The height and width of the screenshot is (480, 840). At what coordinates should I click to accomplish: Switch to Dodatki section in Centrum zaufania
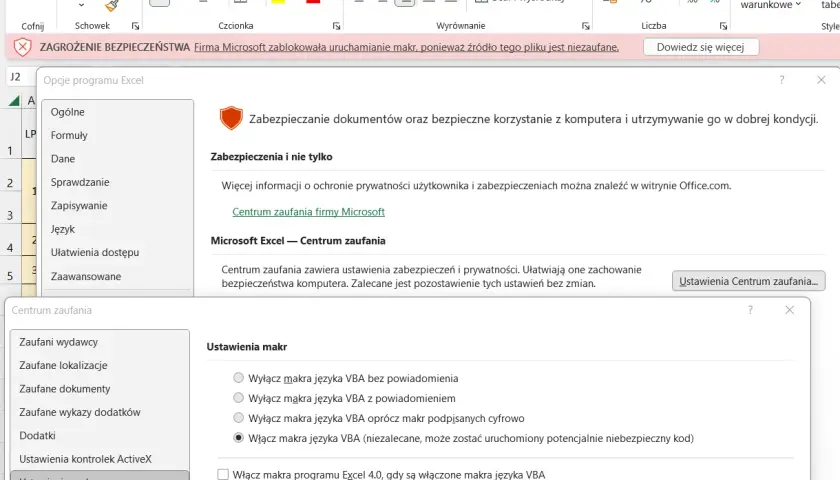pyautogui.click(x=100, y=436)
